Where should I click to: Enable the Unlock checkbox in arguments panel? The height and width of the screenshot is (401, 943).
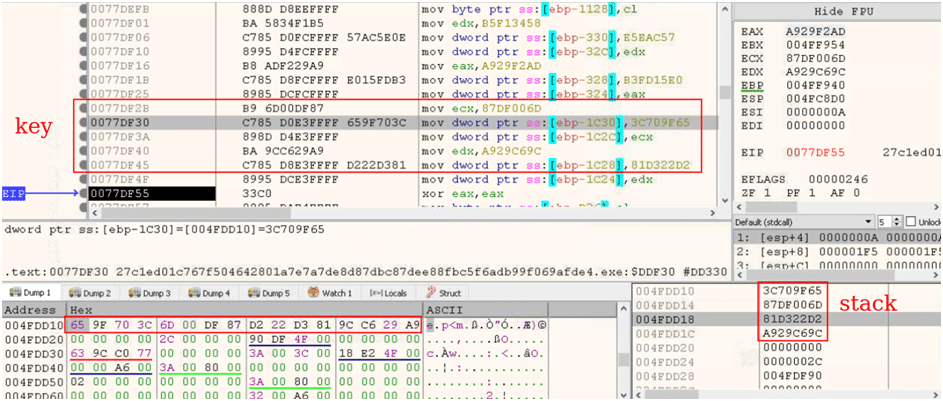coord(911,222)
